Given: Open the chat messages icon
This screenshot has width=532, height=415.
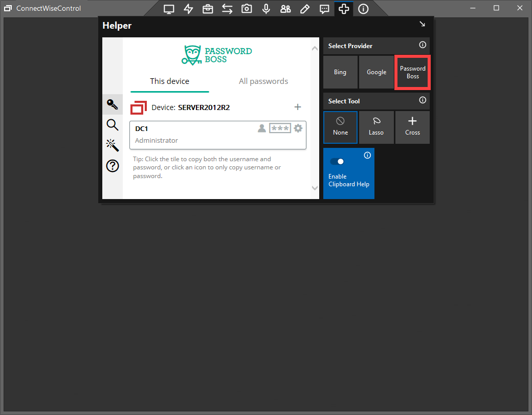Looking at the screenshot, I should [324, 9].
